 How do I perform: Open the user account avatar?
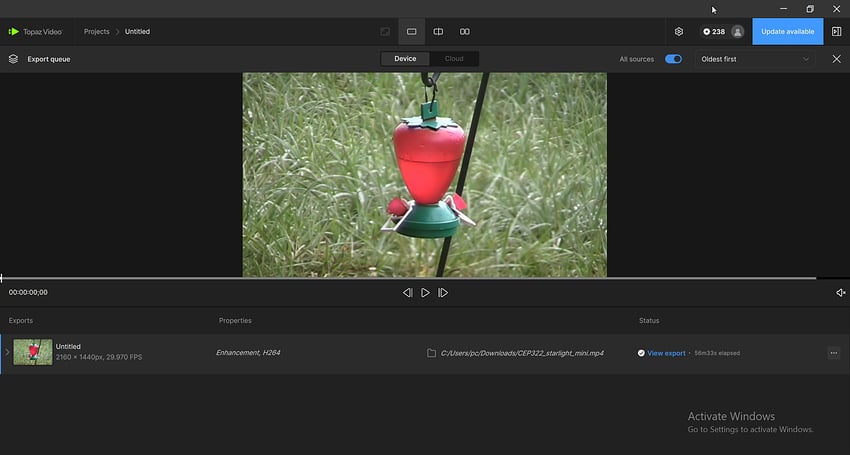[x=737, y=31]
